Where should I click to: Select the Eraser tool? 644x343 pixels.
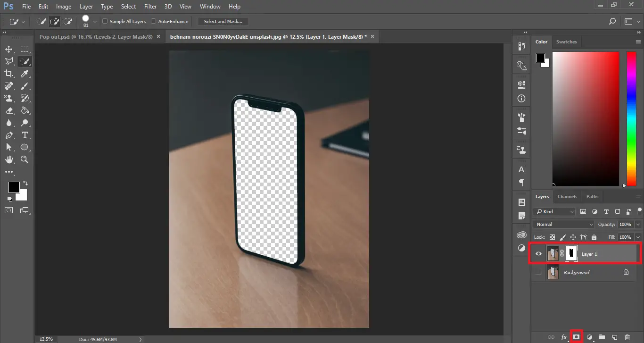(x=8, y=110)
